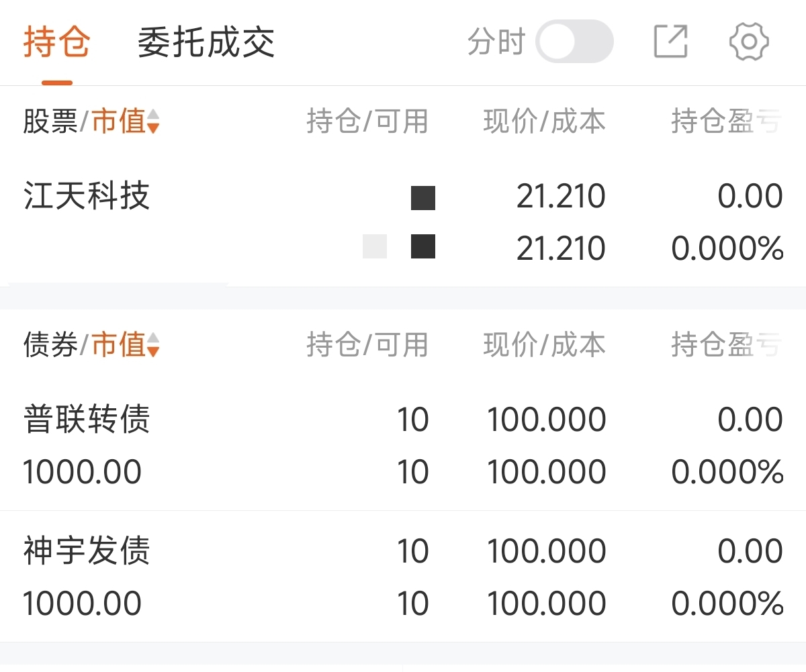This screenshot has width=806, height=672.
Task: Click bond section 持仓盈亏 column header
Action: pos(727,345)
